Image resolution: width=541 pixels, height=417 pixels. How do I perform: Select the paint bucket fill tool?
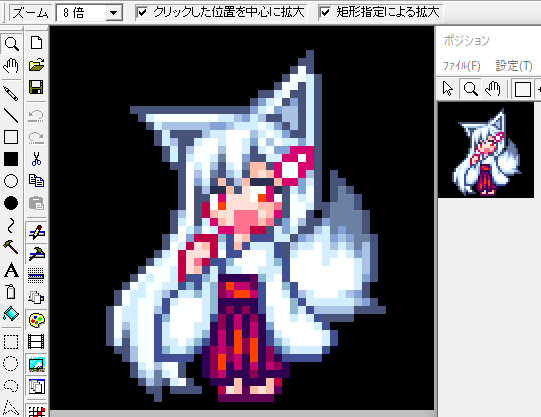point(11,314)
